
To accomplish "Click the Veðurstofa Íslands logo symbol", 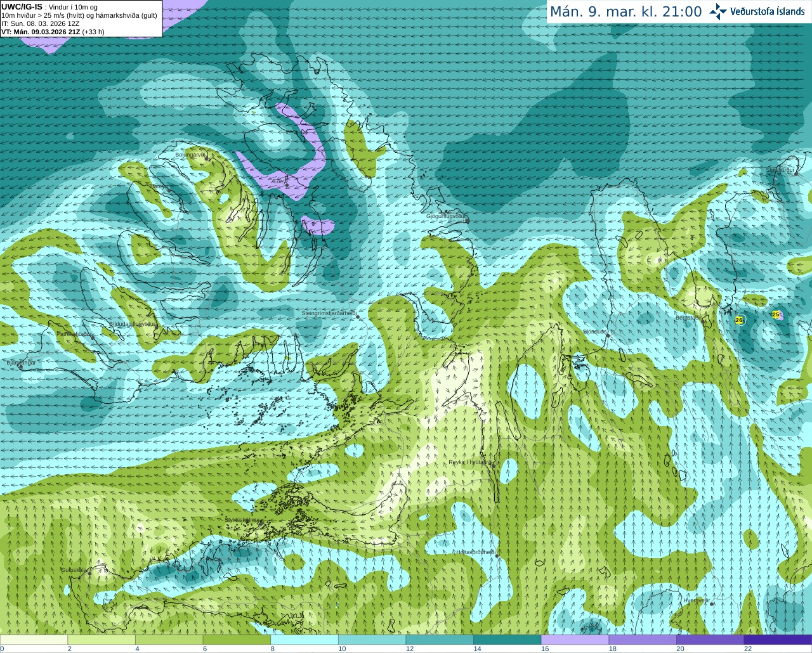I will [718, 11].
